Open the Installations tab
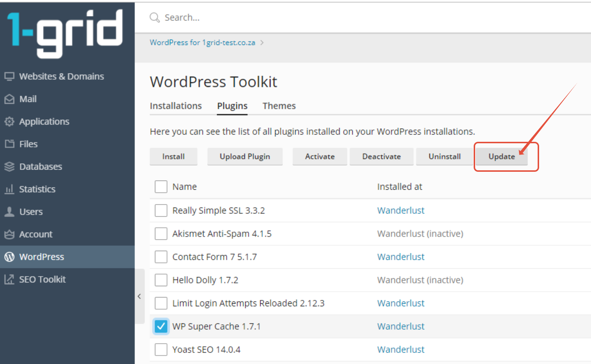The image size is (591, 364). click(176, 106)
